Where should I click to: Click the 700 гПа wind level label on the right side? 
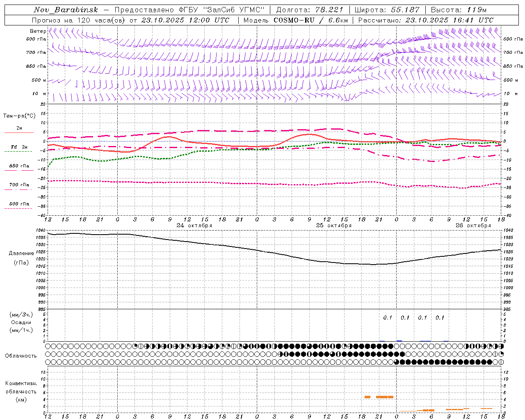pyautogui.click(x=513, y=52)
